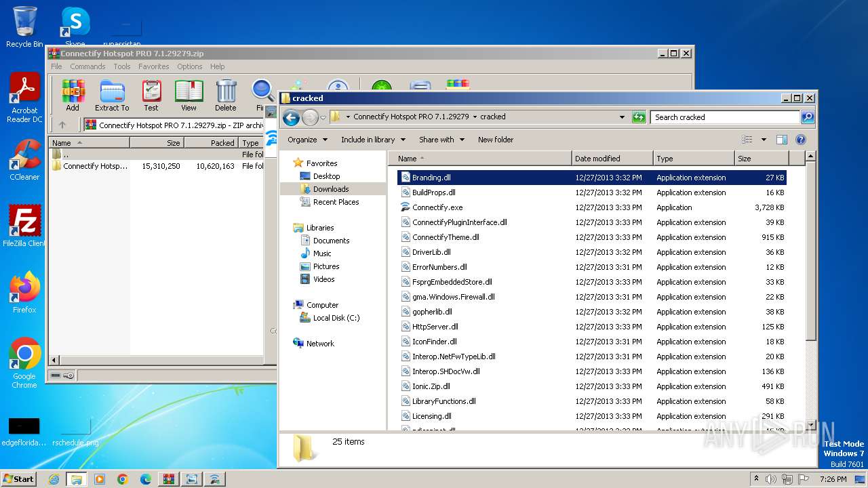Select Videos library in navigation pane
Image resolution: width=868 pixels, height=488 pixels.
click(323, 279)
